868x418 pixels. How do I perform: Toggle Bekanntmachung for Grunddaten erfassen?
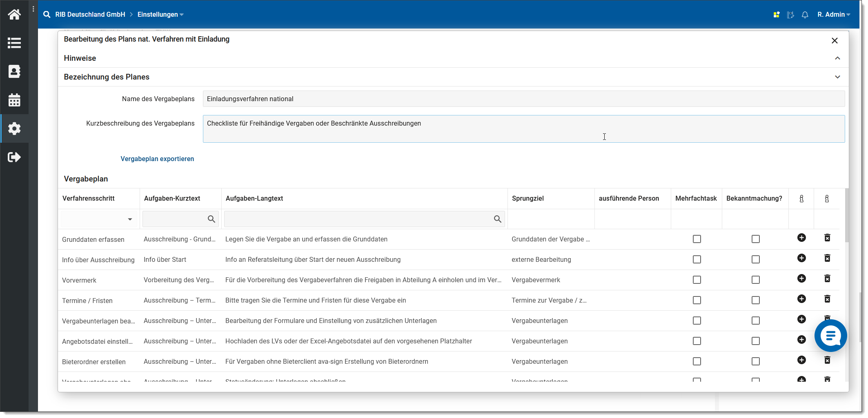[755, 239]
